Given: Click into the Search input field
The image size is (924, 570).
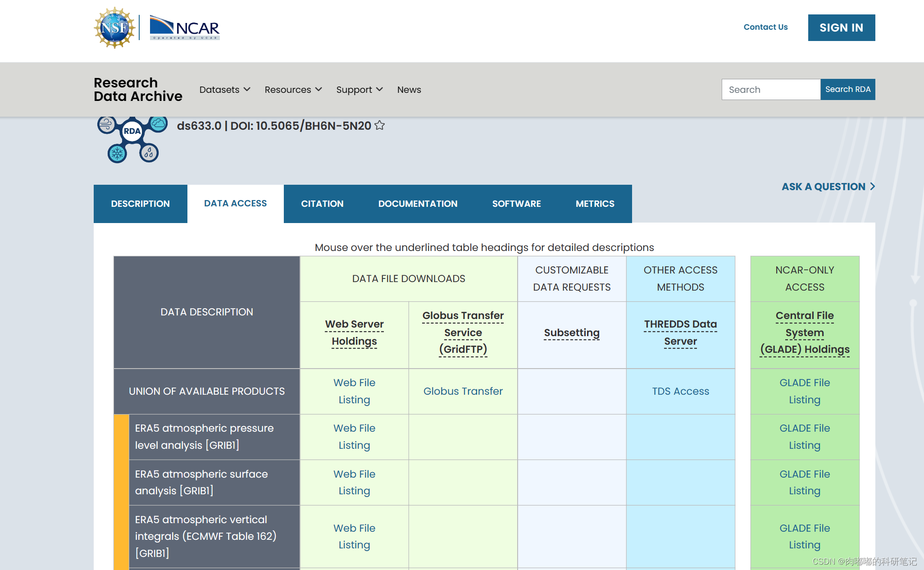Looking at the screenshot, I should [x=771, y=90].
